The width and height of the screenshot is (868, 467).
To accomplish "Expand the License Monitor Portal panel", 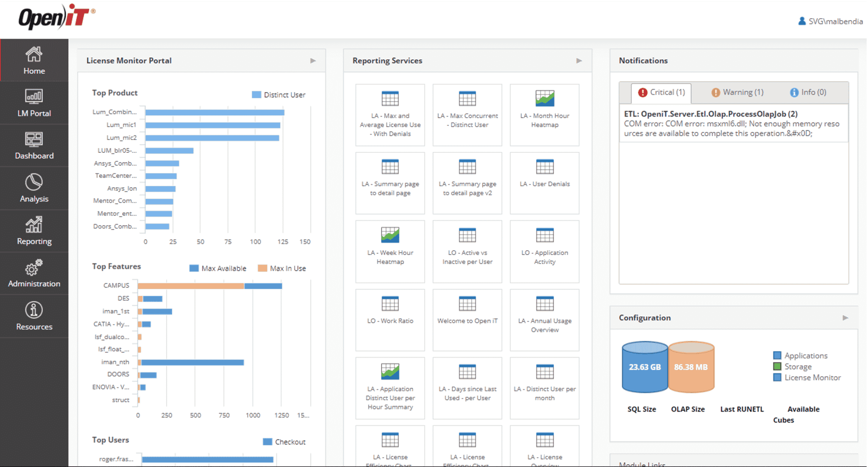I will 313,61.
